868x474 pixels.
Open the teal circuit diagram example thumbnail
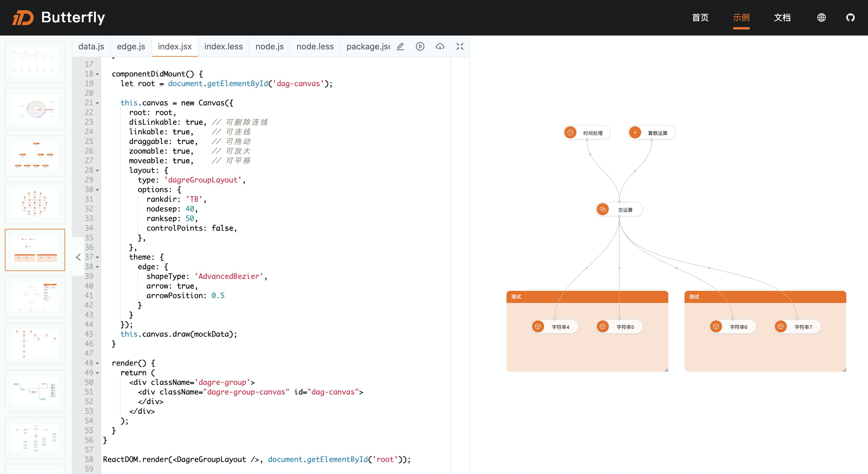click(35, 391)
